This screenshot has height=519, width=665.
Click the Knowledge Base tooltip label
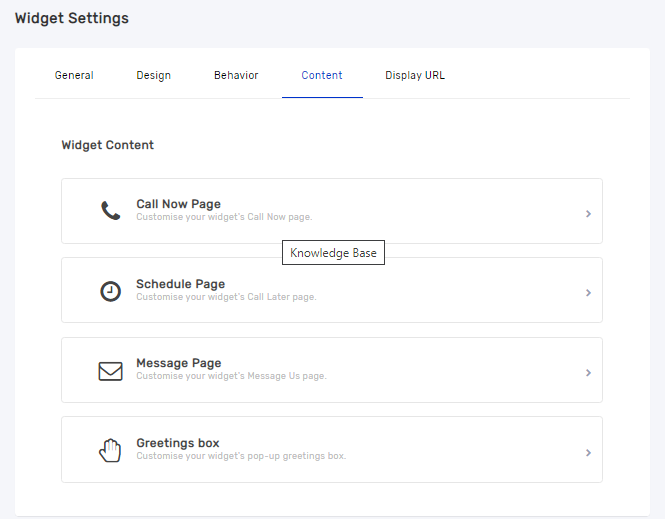[333, 253]
